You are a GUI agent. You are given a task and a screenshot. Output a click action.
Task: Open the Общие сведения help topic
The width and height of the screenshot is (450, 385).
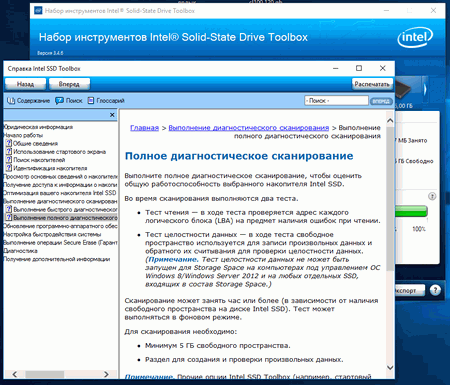35,144
